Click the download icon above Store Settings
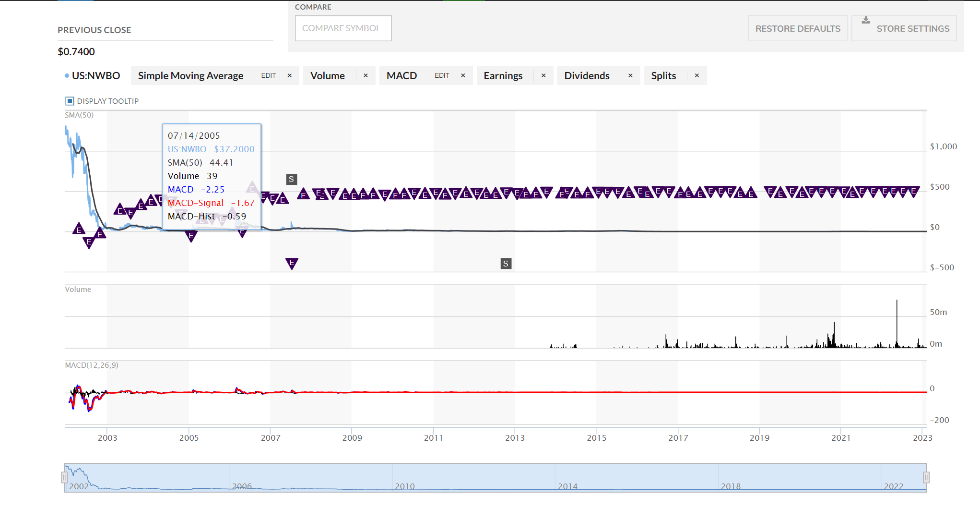This screenshot has height=507, width=980. (x=866, y=20)
